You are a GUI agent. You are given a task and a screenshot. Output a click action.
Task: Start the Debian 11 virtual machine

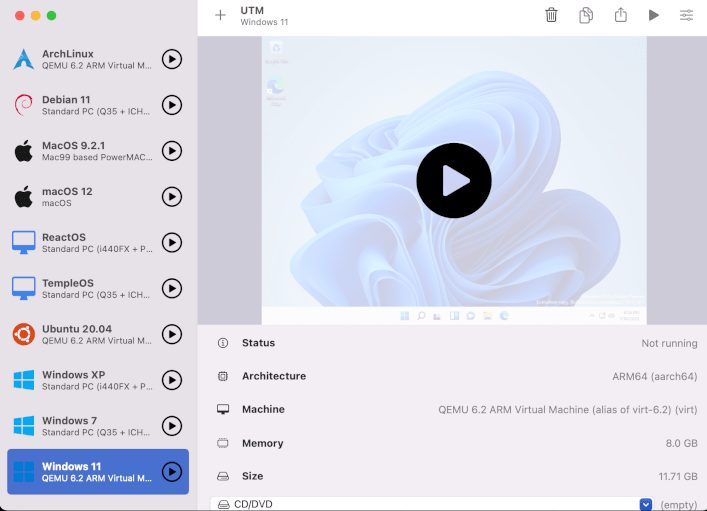[x=172, y=105]
